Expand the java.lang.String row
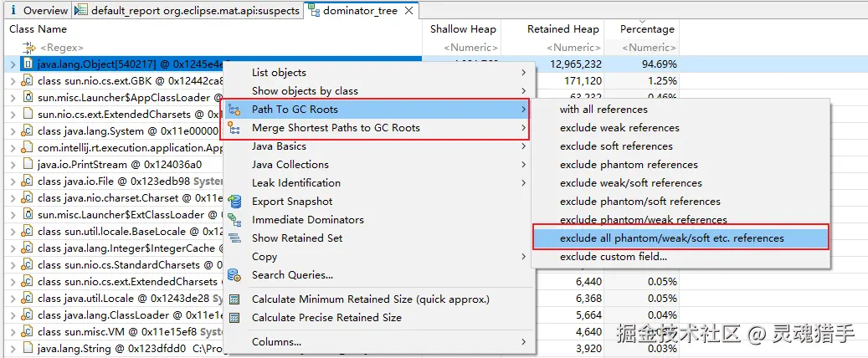Viewport: 868px width, 358px height. point(13,349)
